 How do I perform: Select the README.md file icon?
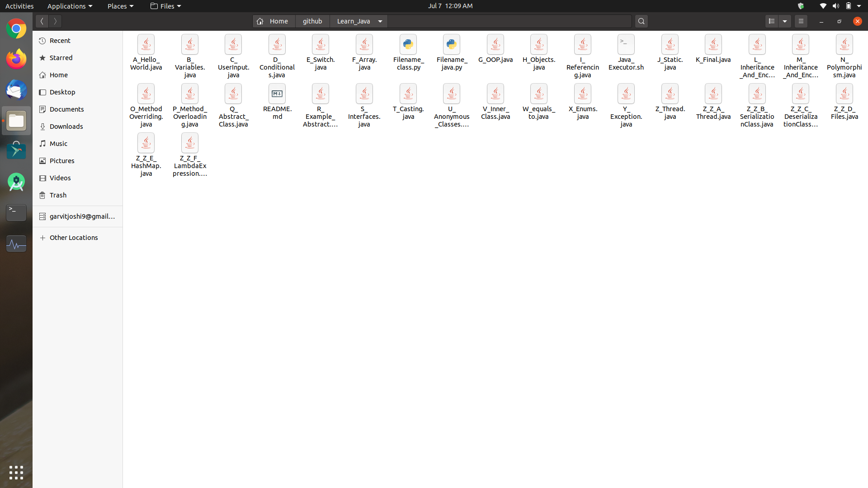(x=277, y=94)
